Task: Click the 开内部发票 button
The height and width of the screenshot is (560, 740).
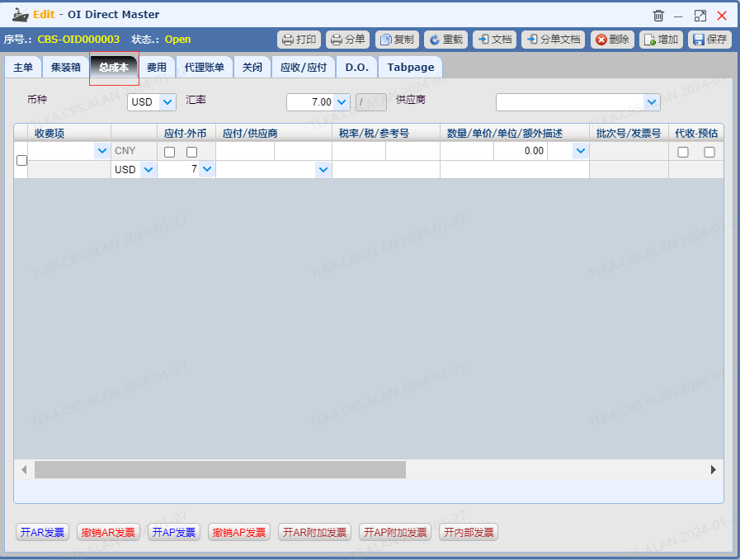Action: [469, 532]
